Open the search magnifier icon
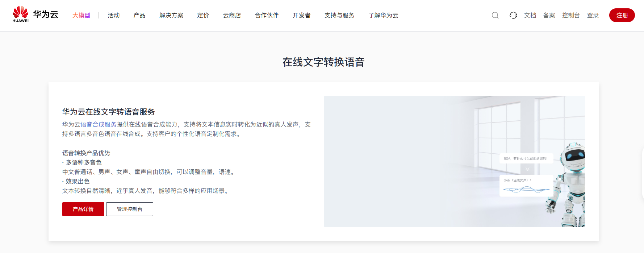Screen dimensions: 644x253 (x=495, y=15)
